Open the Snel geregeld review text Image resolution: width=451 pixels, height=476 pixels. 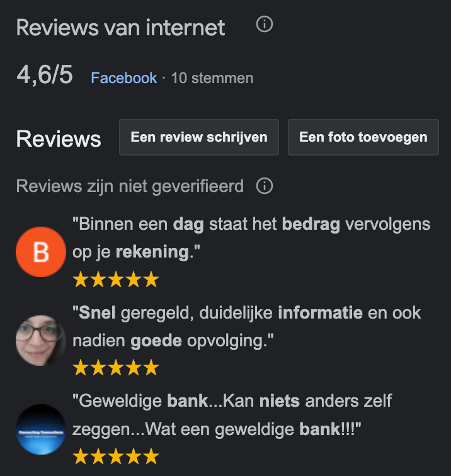point(247,327)
